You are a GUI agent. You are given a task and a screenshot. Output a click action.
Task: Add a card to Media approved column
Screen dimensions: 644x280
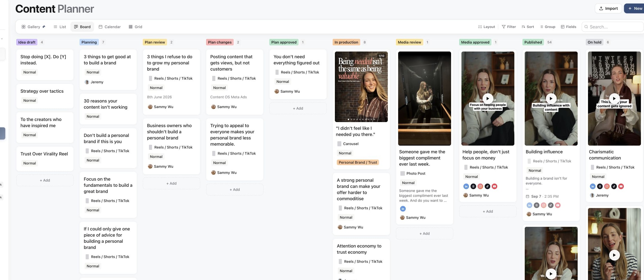(488, 211)
